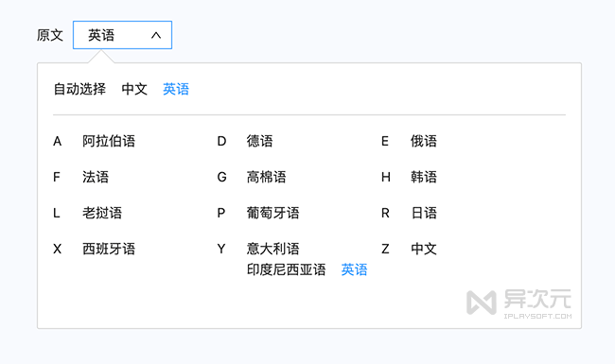Select 德语 from the language list
The image size is (615, 364).
pyautogui.click(x=259, y=141)
